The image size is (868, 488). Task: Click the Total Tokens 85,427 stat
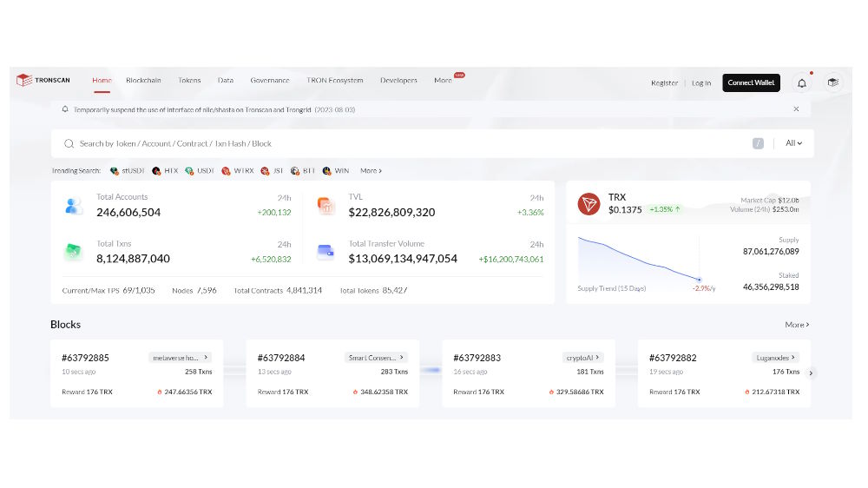click(373, 291)
